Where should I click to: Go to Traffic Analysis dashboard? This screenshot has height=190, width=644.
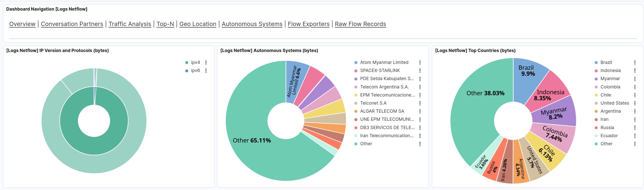click(x=130, y=24)
